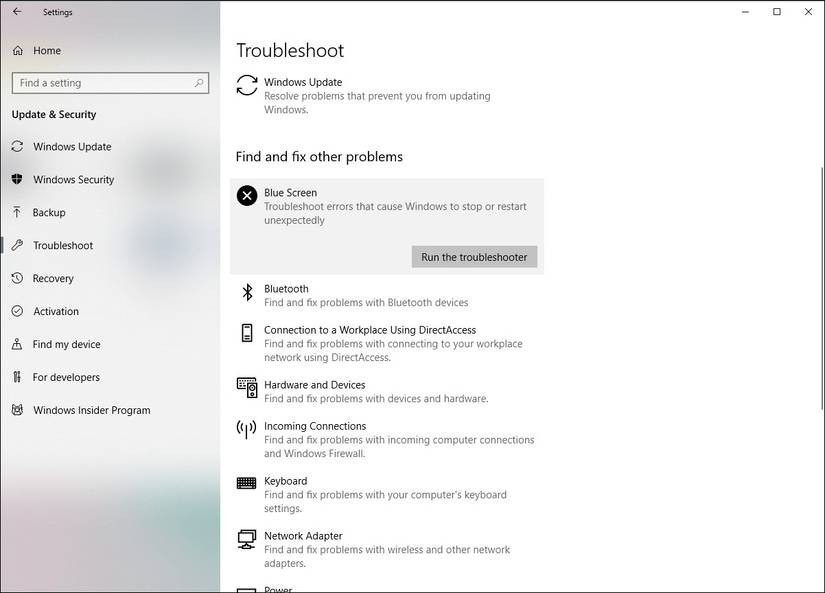Image resolution: width=825 pixels, height=593 pixels.
Task: Click the Hardware and Devices icon
Action: [247, 387]
